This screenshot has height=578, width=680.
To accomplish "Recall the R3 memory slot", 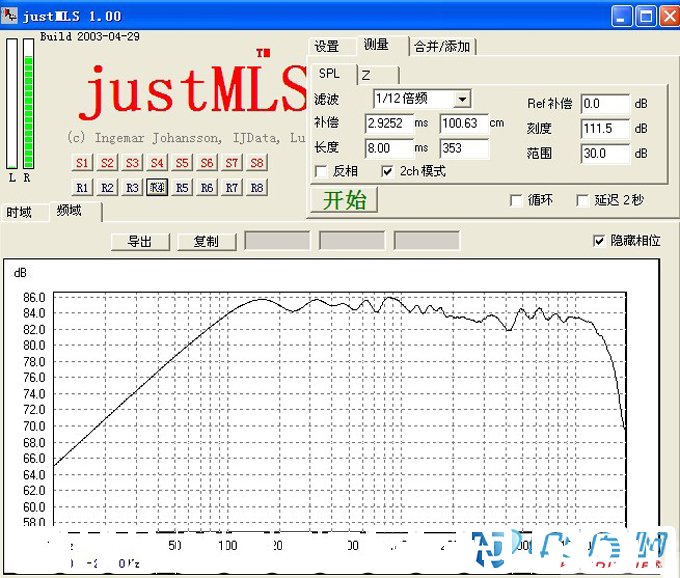I will (132, 188).
